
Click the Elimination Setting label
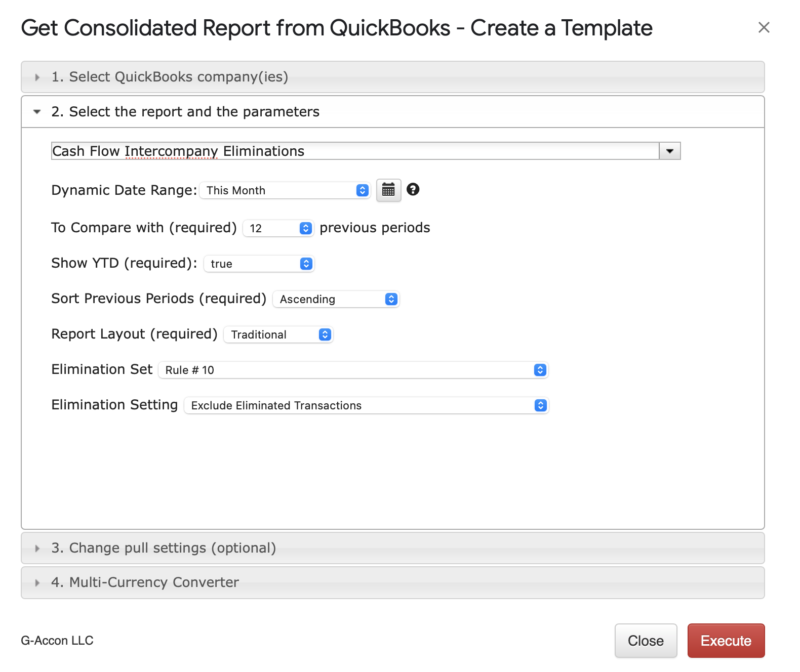[x=114, y=405]
